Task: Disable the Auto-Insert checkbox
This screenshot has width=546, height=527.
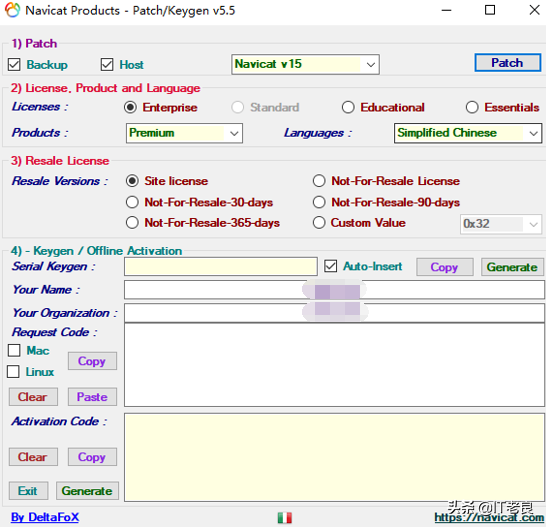Action: click(x=330, y=266)
